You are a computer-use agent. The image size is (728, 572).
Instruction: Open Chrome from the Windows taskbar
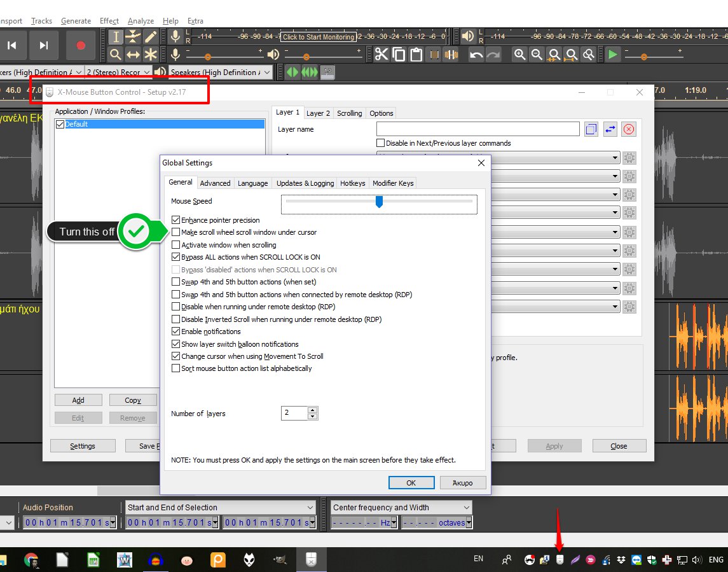tap(31, 560)
